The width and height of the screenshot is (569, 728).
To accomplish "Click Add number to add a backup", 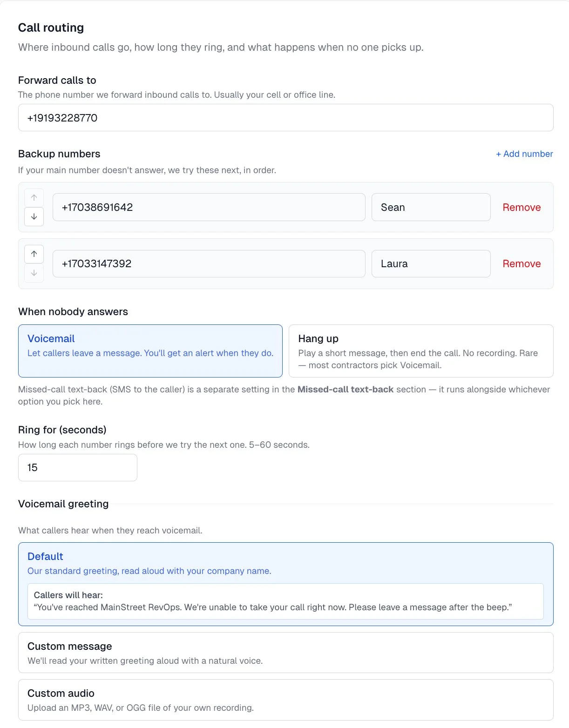I will click(x=524, y=154).
